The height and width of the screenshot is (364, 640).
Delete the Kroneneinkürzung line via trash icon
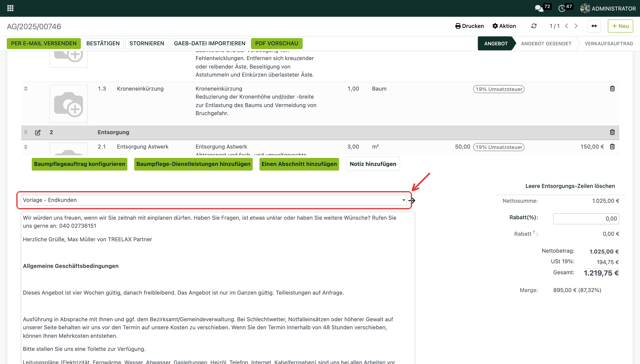(612, 88)
